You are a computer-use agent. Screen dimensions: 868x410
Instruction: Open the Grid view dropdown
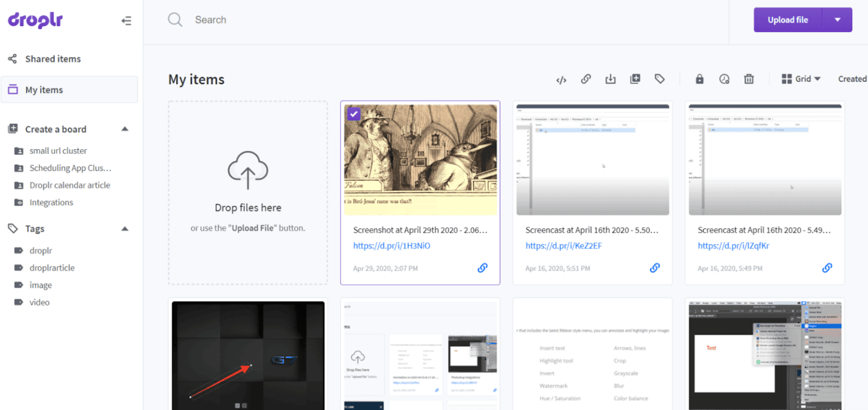801,79
